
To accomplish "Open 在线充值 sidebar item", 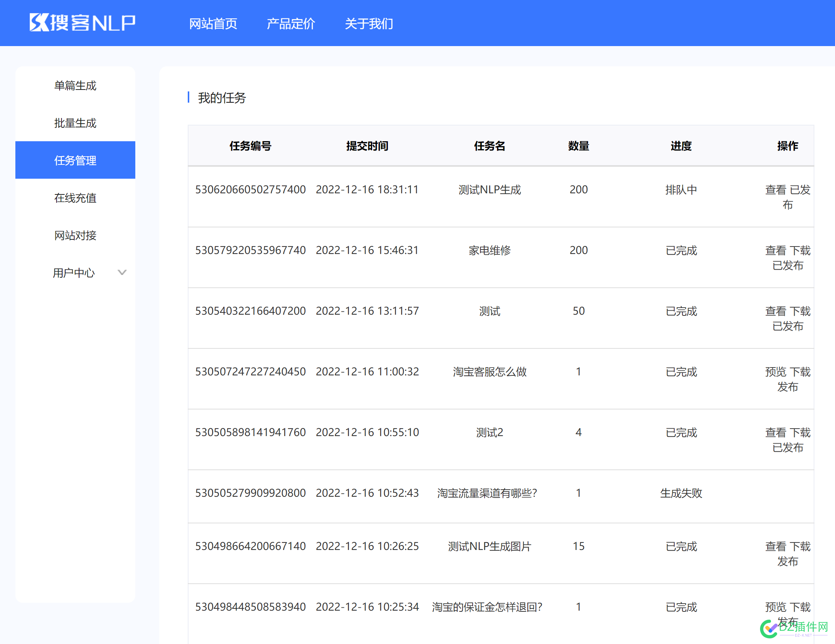I will pos(75,197).
